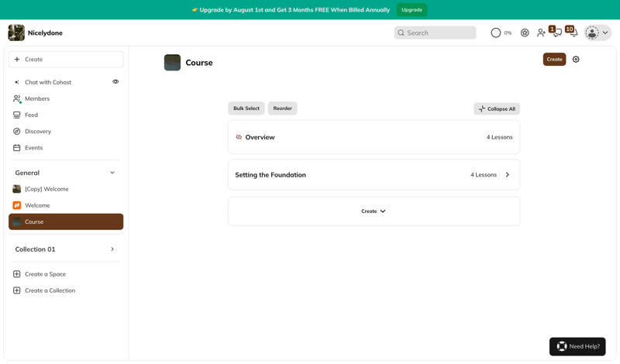Click the Reorder button
The image size is (620, 364).
click(282, 108)
